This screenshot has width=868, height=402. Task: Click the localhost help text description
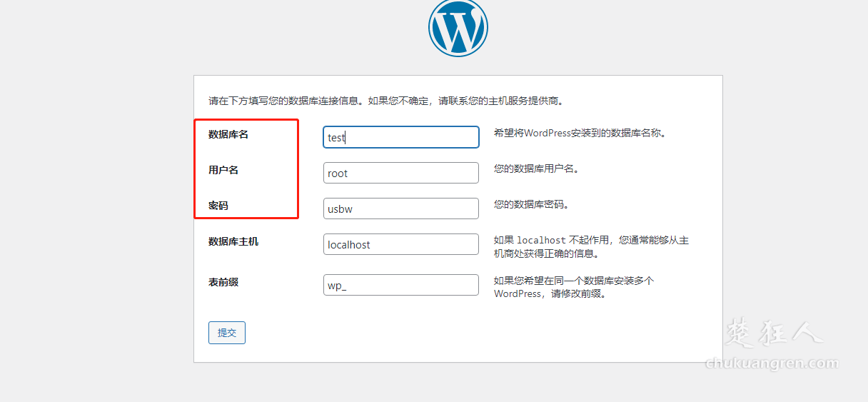(x=591, y=246)
